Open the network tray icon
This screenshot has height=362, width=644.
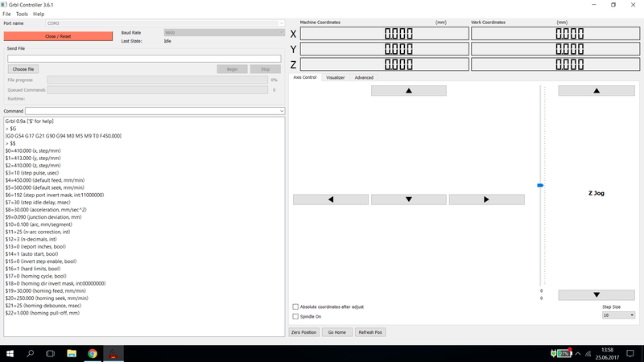(588, 353)
